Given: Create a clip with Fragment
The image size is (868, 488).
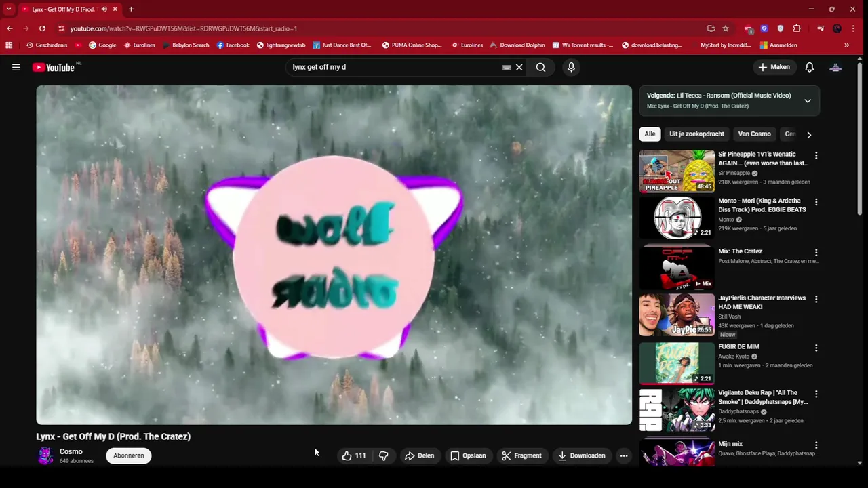Looking at the screenshot, I should pos(521,455).
